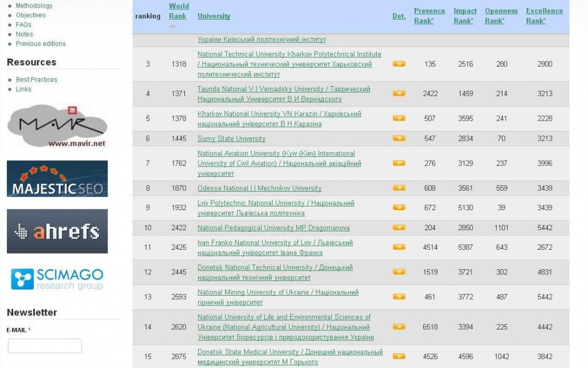The width and height of the screenshot is (588, 368).
Task: Open National Mining University of Ukraine link
Action: [278, 297]
